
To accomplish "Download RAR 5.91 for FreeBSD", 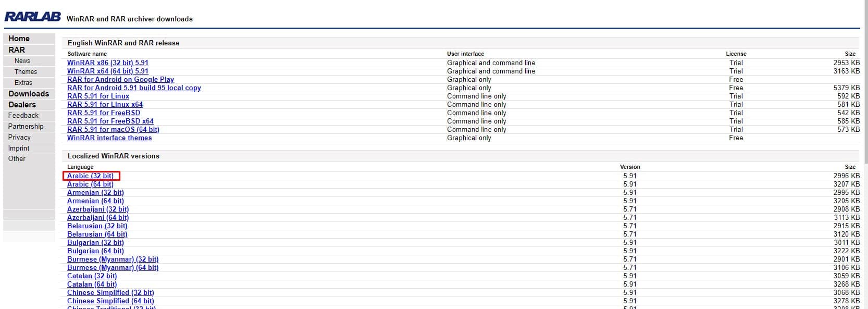I will click(104, 113).
